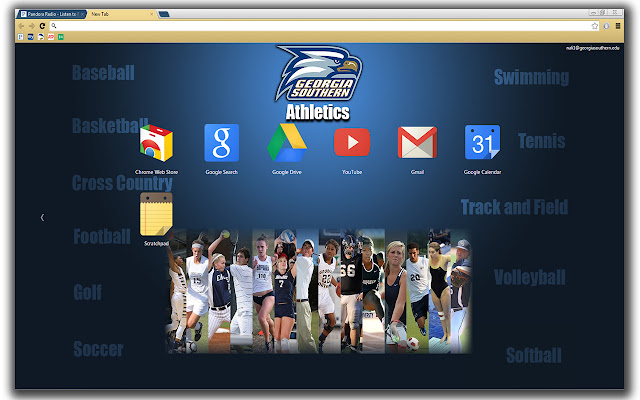
Task: Go to previous apps page with left chevron
Action: tap(42, 218)
